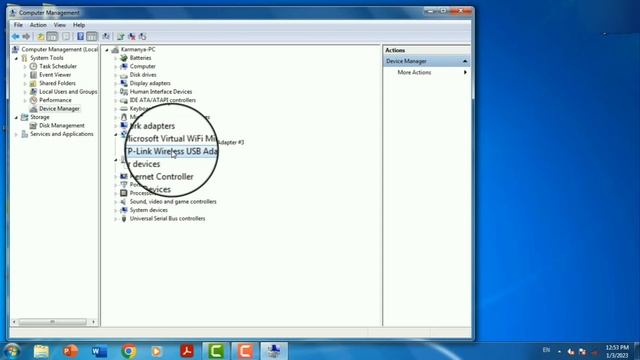Open the View menu
Screen dimensions: 640x360
(x=60, y=25)
